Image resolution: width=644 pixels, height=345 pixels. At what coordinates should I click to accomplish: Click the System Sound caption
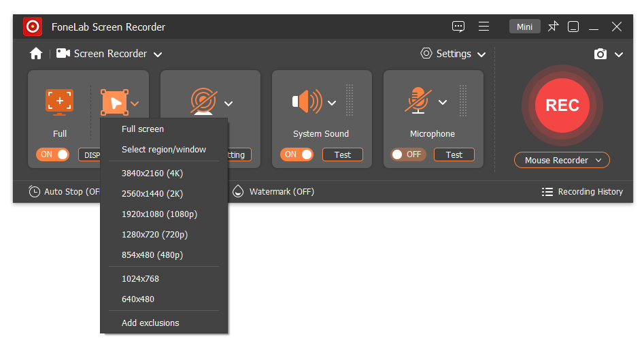coord(321,133)
